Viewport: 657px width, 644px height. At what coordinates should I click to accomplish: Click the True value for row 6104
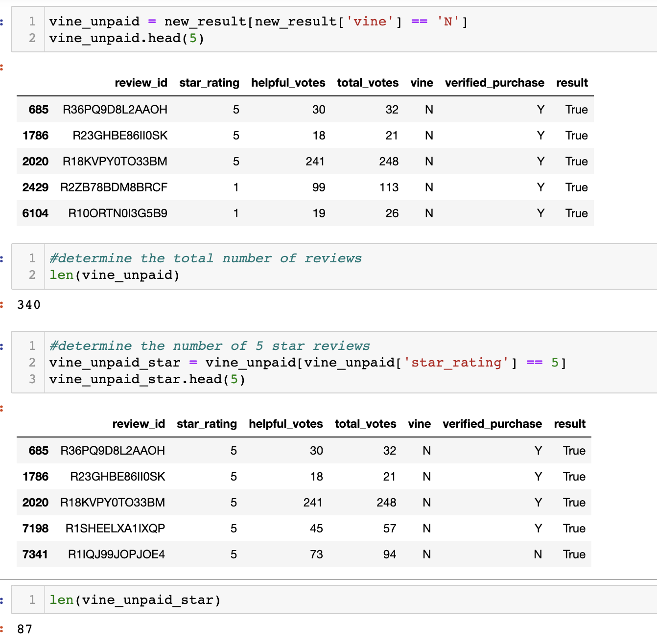click(x=576, y=213)
